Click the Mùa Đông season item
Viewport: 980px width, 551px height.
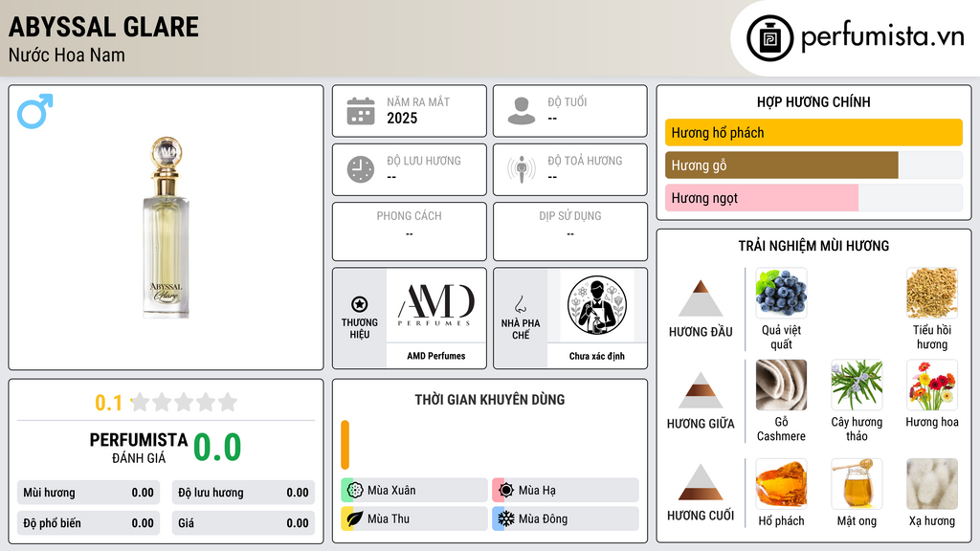coord(566,518)
